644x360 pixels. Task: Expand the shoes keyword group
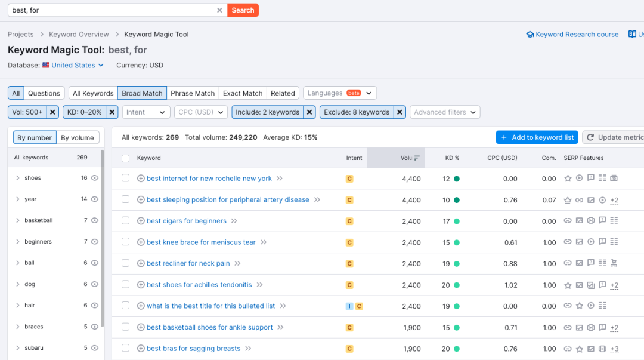coord(18,178)
